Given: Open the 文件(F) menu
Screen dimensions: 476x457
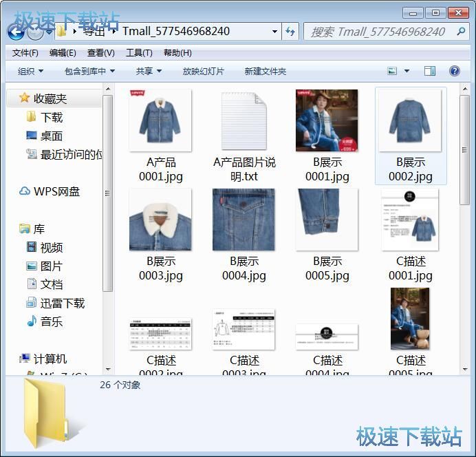Looking at the screenshot, I should click(x=25, y=53).
